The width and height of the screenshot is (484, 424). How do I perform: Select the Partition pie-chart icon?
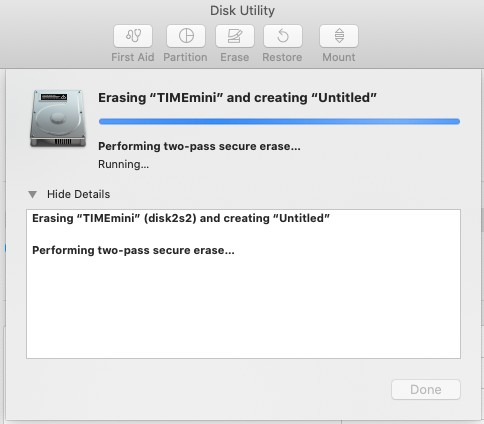click(186, 36)
